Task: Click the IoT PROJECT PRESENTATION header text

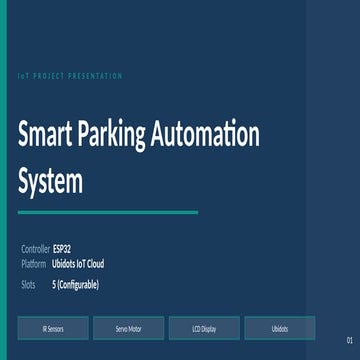Action: (x=70, y=76)
